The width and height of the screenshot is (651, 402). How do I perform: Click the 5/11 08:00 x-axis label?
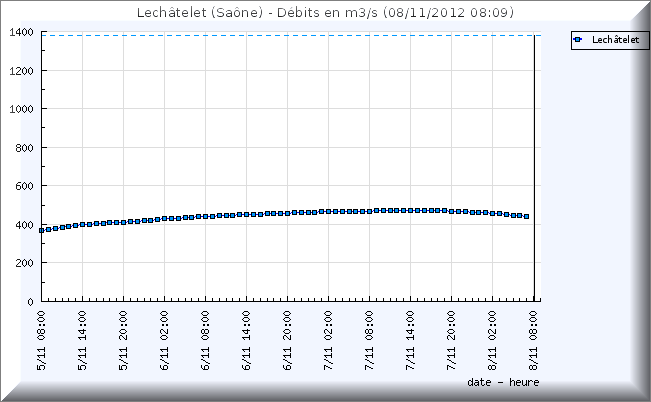pos(41,341)
